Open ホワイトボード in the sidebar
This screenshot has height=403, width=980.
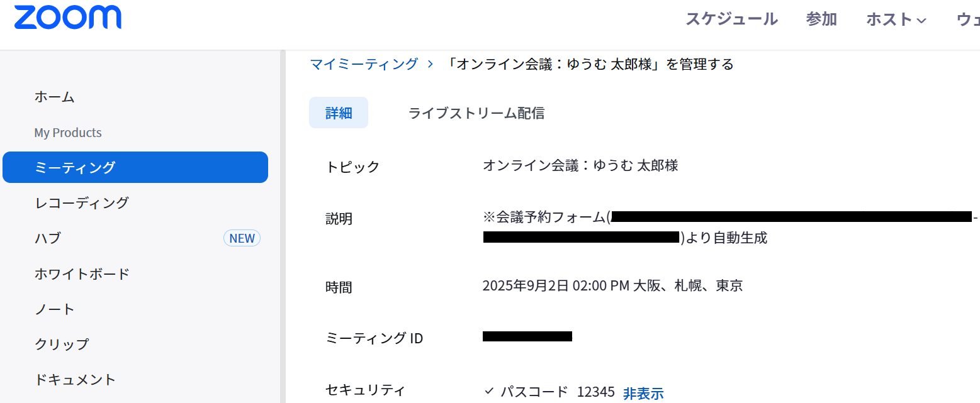tap(82, 274)
